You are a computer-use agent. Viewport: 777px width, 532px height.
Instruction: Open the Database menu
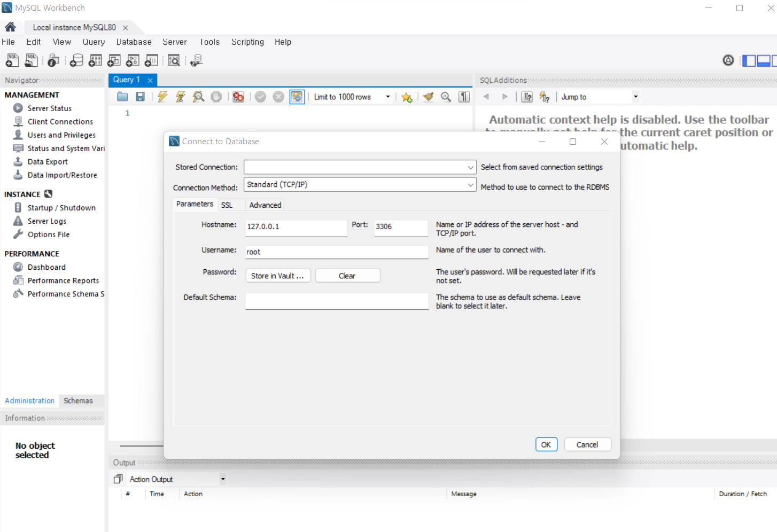click(x=134, y=42)
